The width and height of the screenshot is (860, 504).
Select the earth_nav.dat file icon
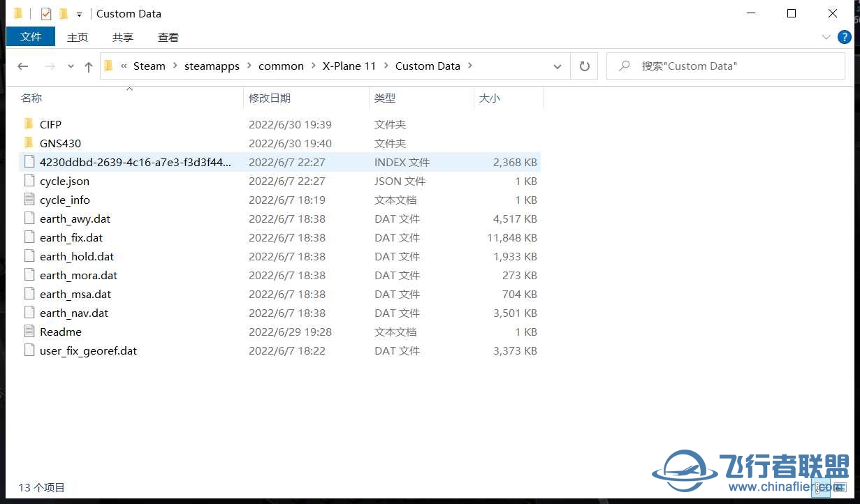tap(29, 313)
